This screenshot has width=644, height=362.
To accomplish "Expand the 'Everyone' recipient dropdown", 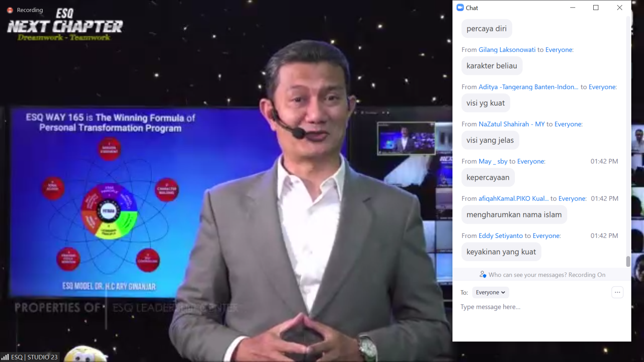I will click(x=490, y=292).
